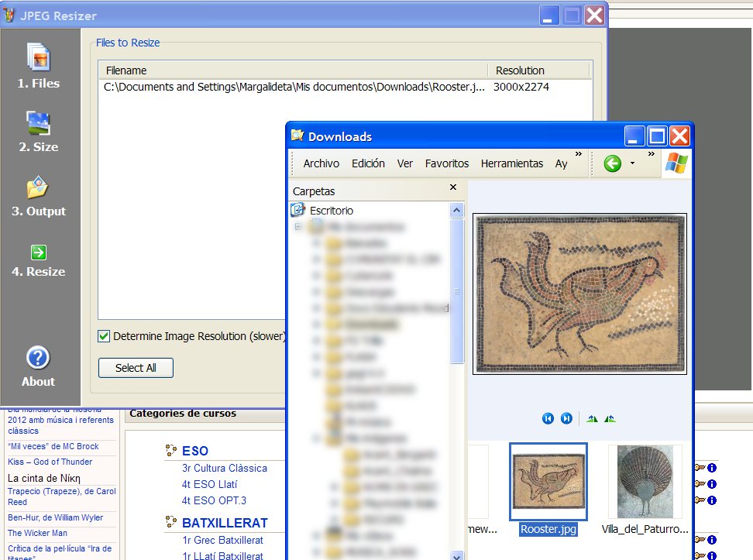
Task: Select the Villa_del_Paturro thumbnail
Action: coord(645,482)
